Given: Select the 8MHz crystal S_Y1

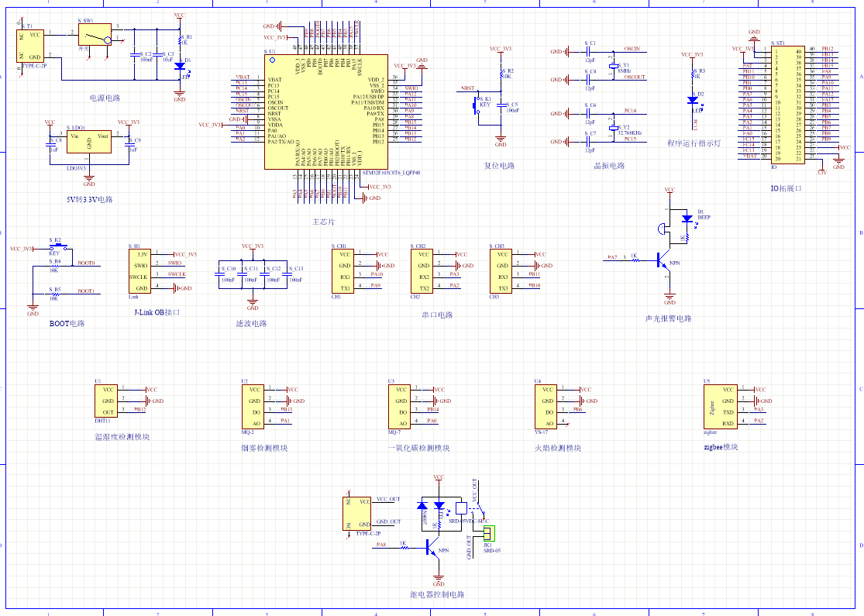Looking at the screenshot, I should pyautogui.click(x=613, y=66).
